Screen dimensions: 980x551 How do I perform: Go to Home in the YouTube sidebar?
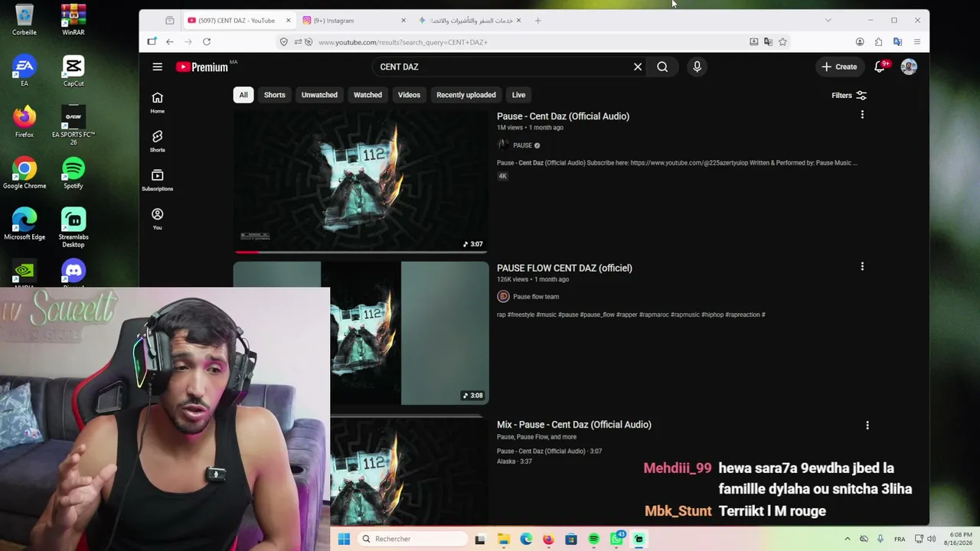click(x=157, y=103)
